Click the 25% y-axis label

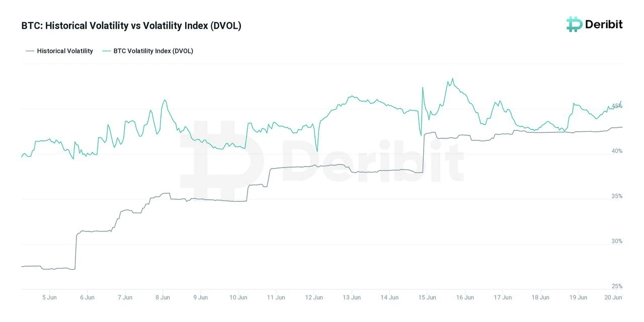[617, 286]
